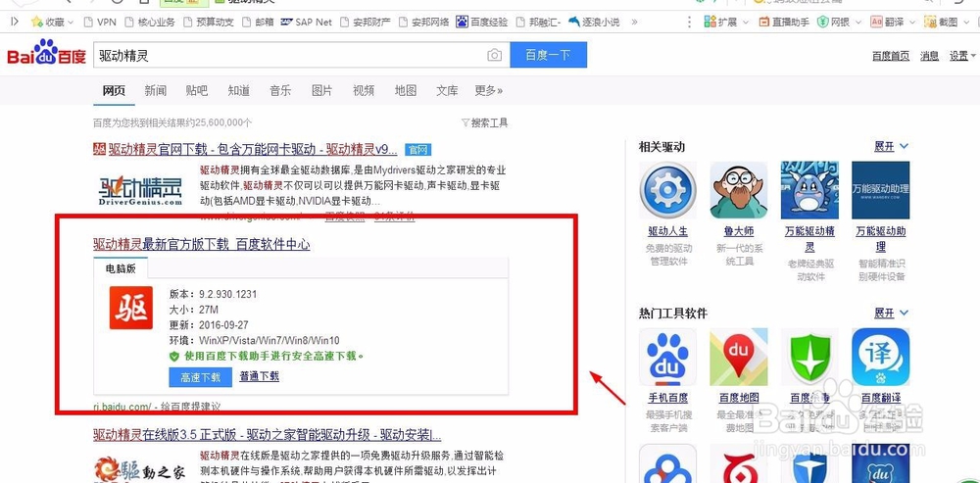Click the red 驱 software icon
Viewport: 980px width, 483px height.
130,308
